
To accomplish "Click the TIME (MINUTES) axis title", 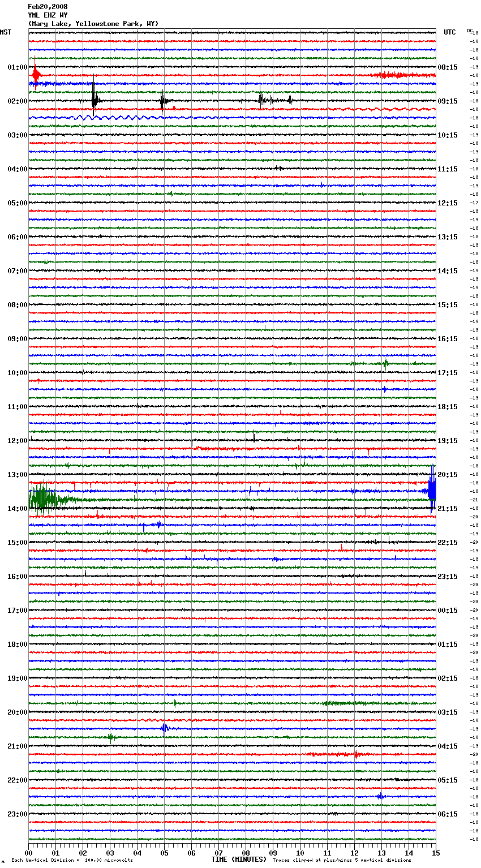I will 239,860.
